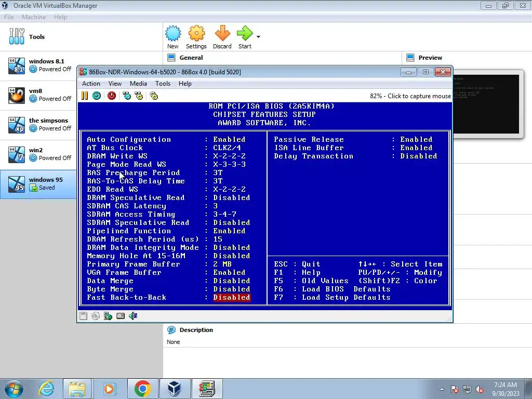Click the muted volume tray icon
532x399 pixels.
[x=480, y=390]
